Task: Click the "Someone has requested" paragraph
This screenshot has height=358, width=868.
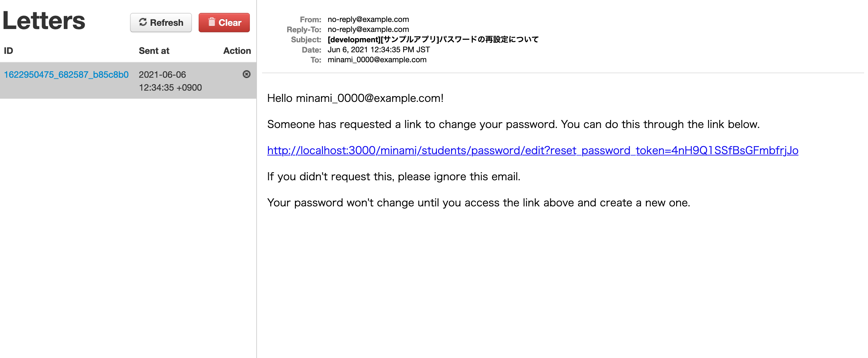Action: point(513,124)
